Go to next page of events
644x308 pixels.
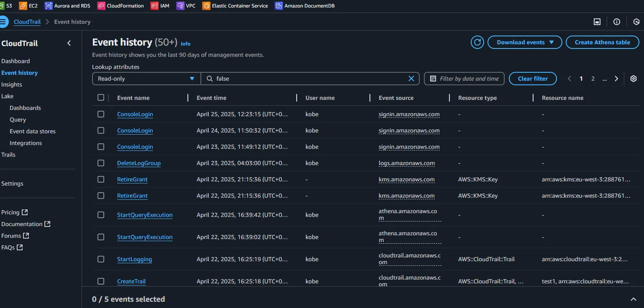(616, 79)
